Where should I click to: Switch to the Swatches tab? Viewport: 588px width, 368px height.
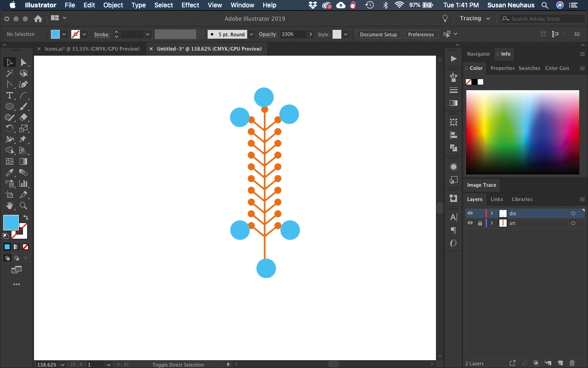point(529,68)
